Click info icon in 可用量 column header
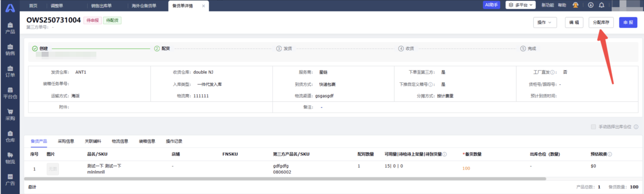Viewport: 644px width, 194px height. 444,154
